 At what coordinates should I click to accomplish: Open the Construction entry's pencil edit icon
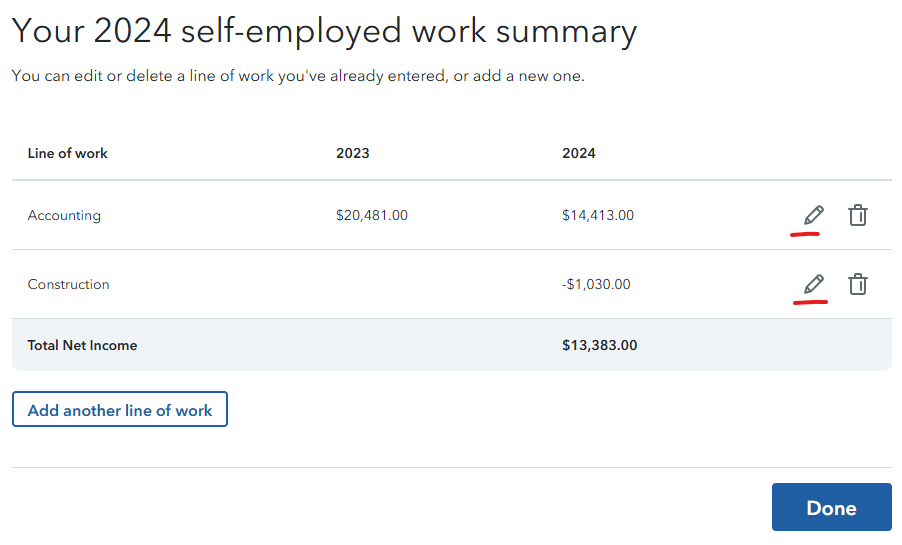coord(814,285)
